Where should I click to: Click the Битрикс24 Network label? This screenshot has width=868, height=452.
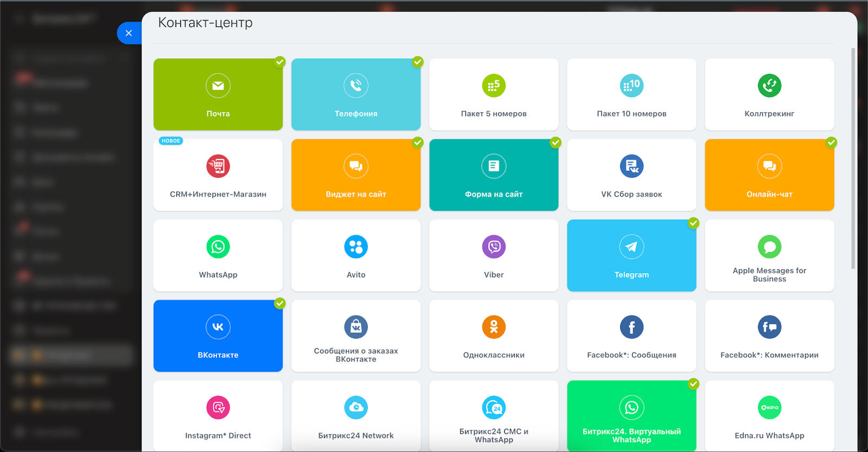(356, 436)
